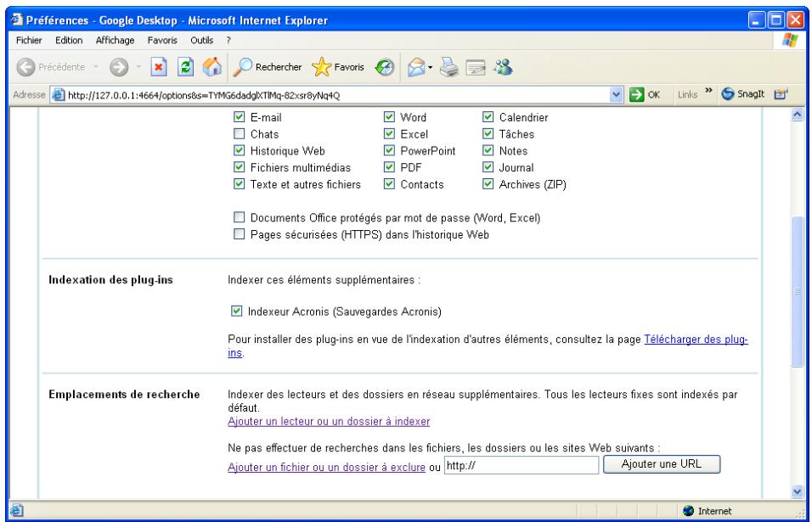Open the back button history dropdown
This screenshot has height=522, width=812.
96,67
